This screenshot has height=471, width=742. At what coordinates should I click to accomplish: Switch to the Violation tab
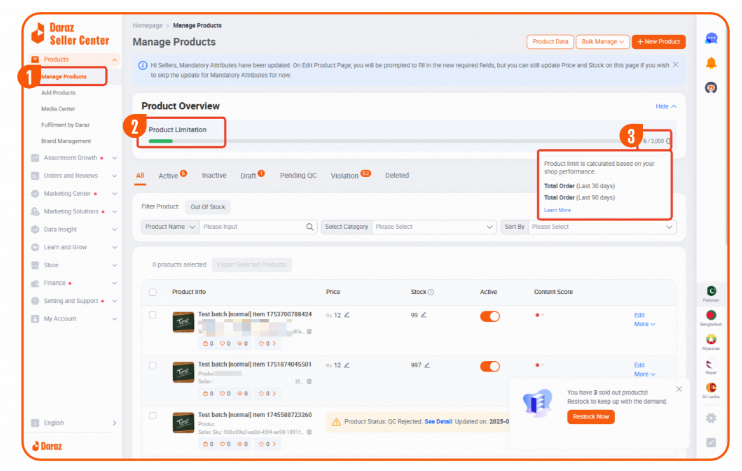point(343,175)
